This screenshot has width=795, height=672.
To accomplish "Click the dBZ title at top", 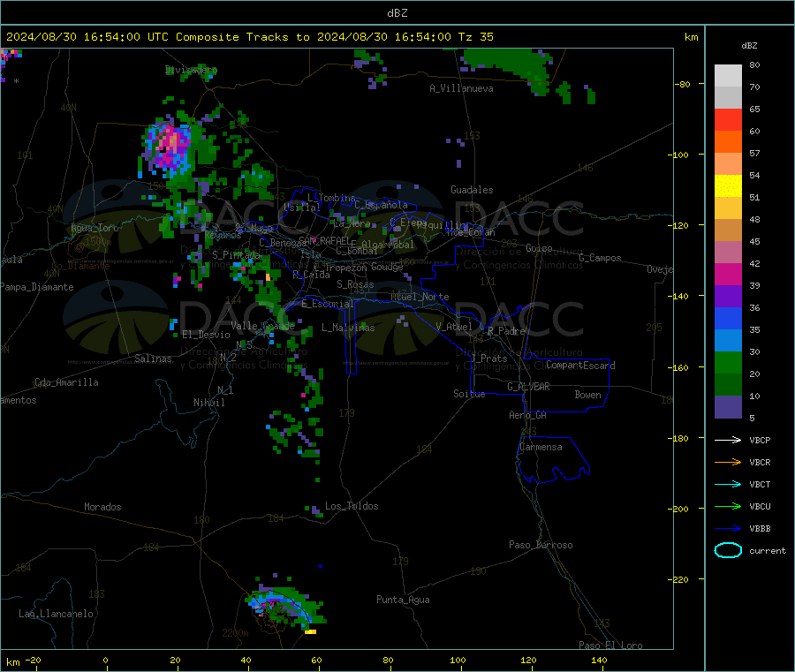I will tap(397, 13).
